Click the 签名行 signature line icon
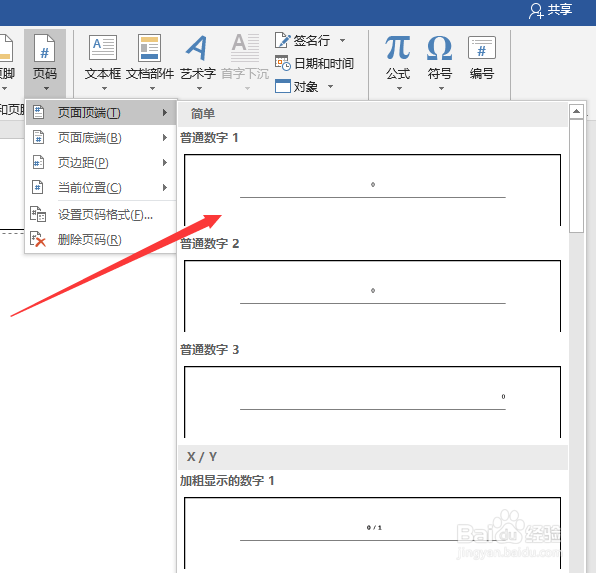Viewport: 596px width, 573px height. point(282,40)
